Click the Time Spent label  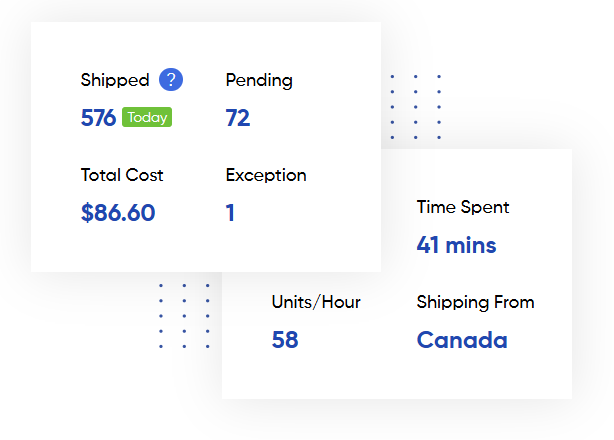pos(463,207)
